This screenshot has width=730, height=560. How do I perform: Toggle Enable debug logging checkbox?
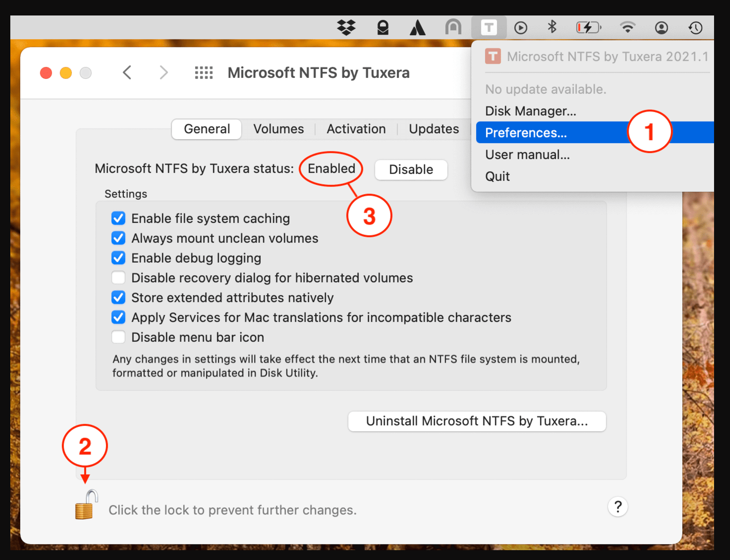pos(119,258)
